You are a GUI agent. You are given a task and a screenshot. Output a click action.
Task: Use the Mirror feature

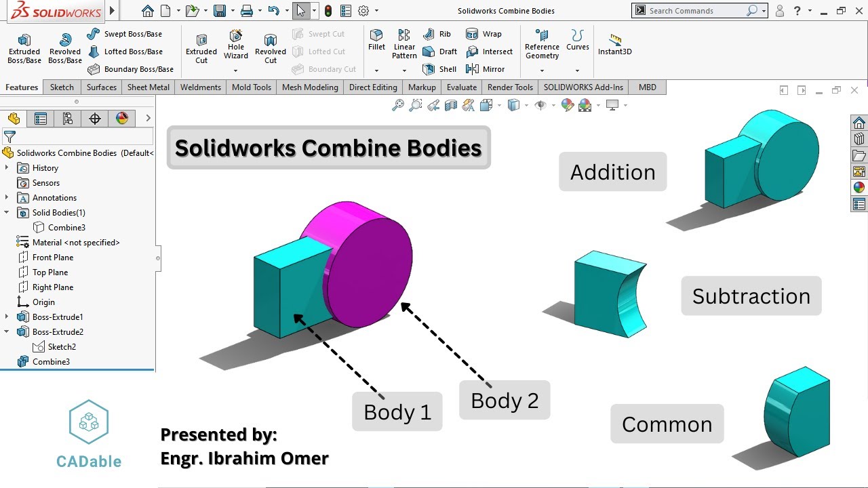[486, 69]
